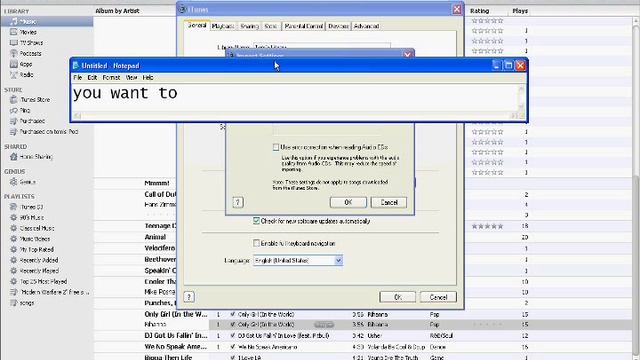Uncheck the first Only Girl song row checkbox

point(233,314)
